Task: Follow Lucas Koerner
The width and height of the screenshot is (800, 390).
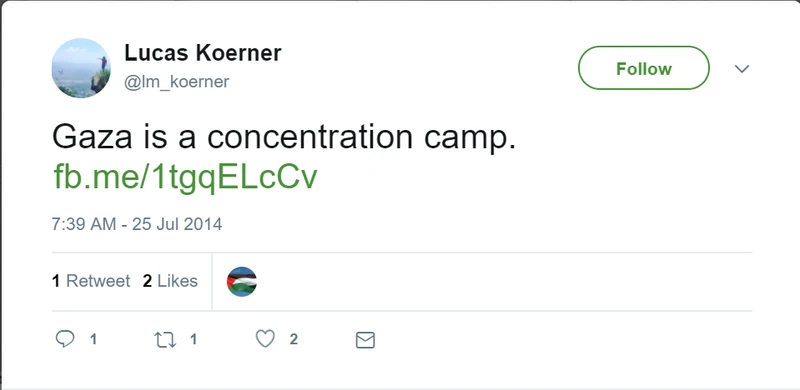Action: pyautogui.click(x=643, y=68)
